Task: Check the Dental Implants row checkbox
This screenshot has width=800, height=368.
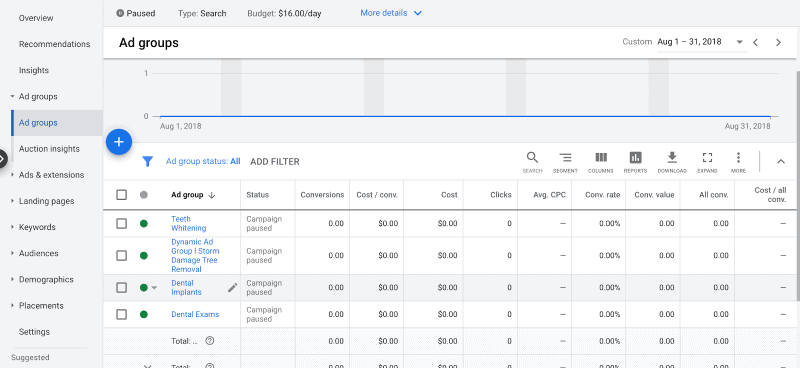Action: (x=121, y=288)
